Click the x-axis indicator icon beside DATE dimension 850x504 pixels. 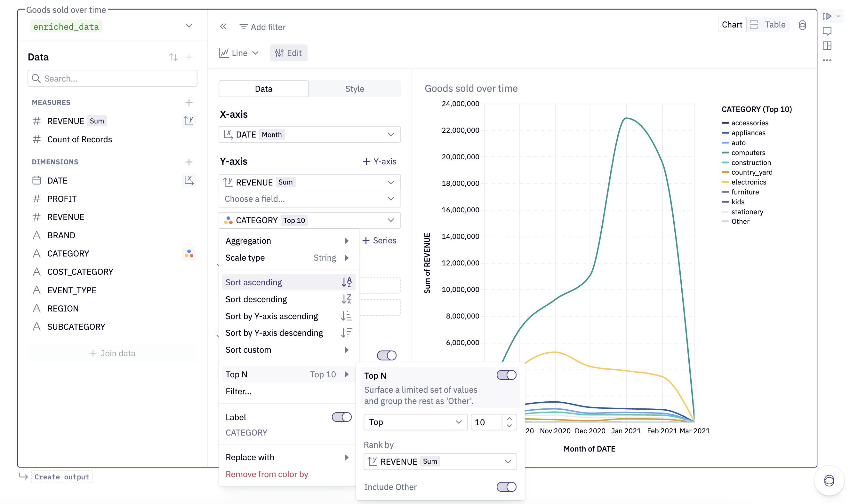pyautogui.click(x=189, y=180)
